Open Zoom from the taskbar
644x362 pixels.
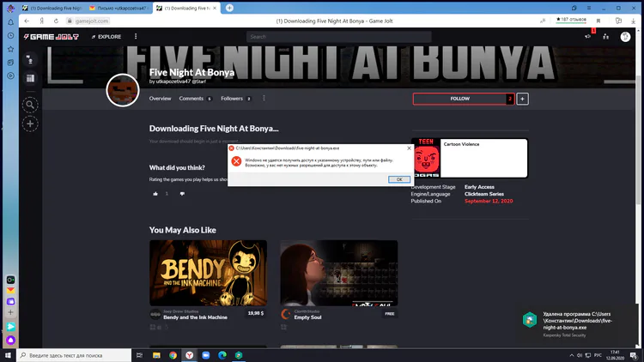coord(206,355)
